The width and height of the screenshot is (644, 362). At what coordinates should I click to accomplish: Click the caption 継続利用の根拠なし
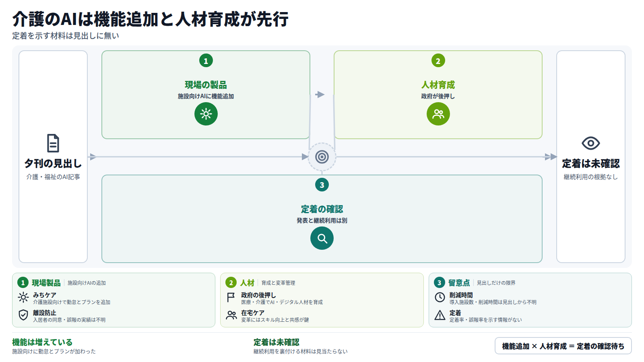591,177
